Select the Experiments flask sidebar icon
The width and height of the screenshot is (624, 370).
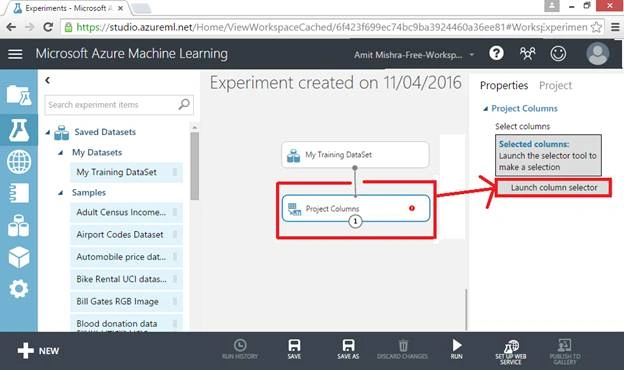19,130
